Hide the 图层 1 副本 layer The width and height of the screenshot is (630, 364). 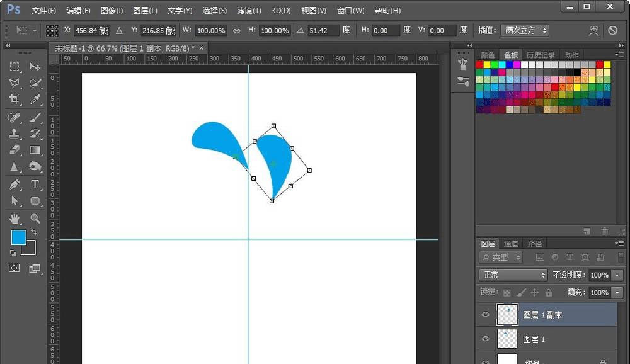pyautogui.click(x=485, y=315)
